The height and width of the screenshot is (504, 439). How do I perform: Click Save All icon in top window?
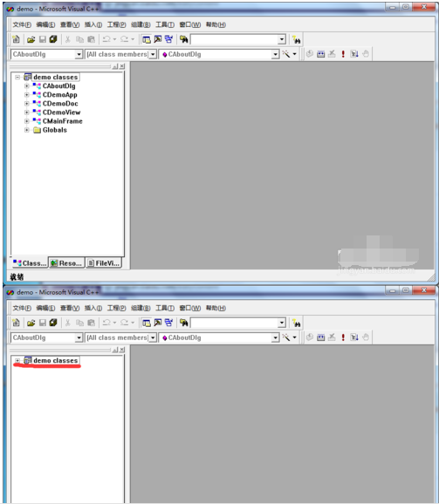point(53,39)
